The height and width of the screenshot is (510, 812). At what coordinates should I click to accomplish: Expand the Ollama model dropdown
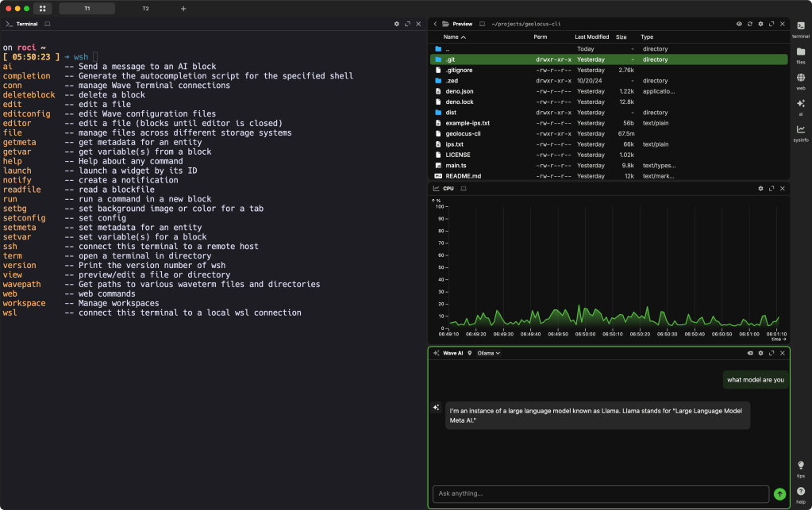(x=488, y=353)
